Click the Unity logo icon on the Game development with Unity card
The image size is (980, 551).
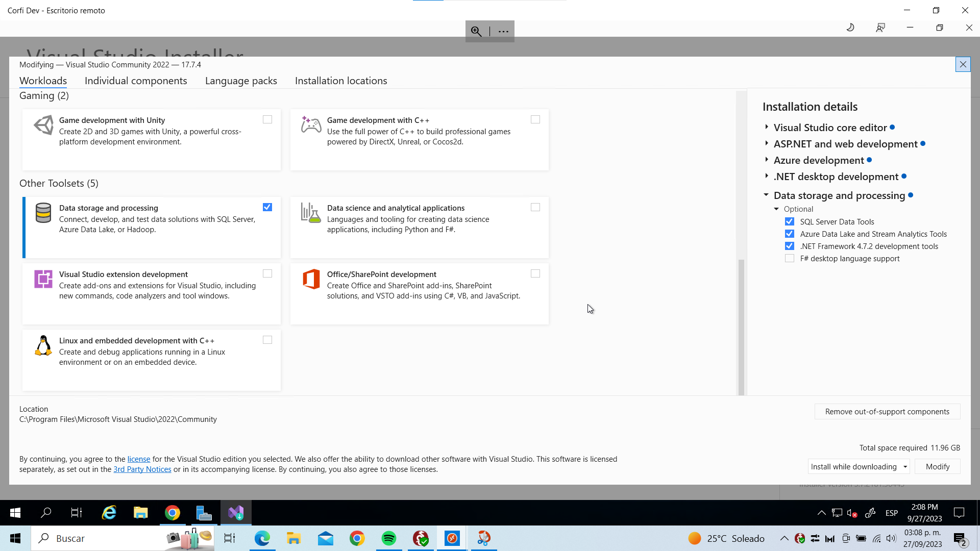tap(43, 125)
